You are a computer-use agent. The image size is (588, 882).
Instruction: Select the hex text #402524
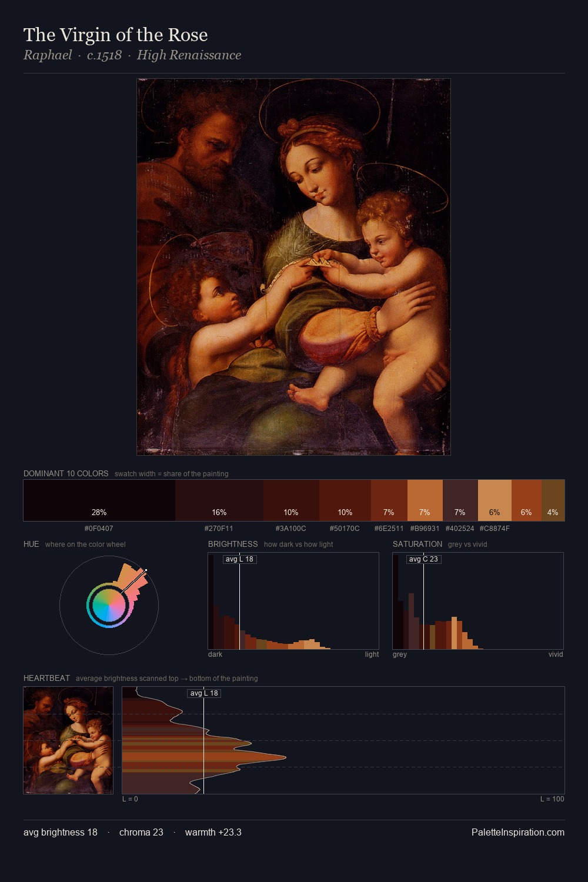(x=460, y=529)
